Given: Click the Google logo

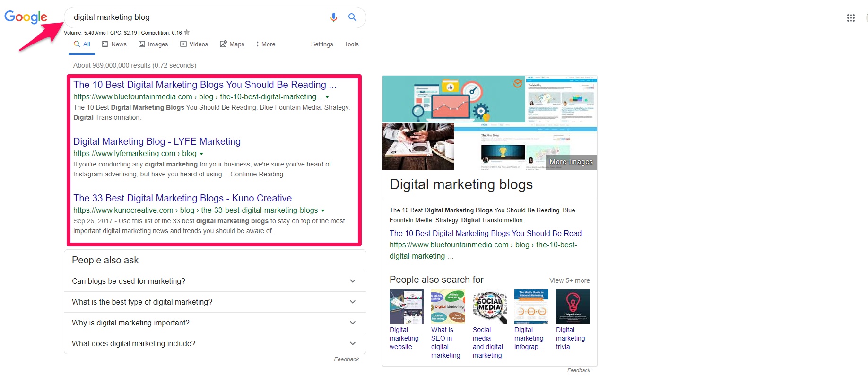Looking at the screenshot, I should [x=26, y=17].
